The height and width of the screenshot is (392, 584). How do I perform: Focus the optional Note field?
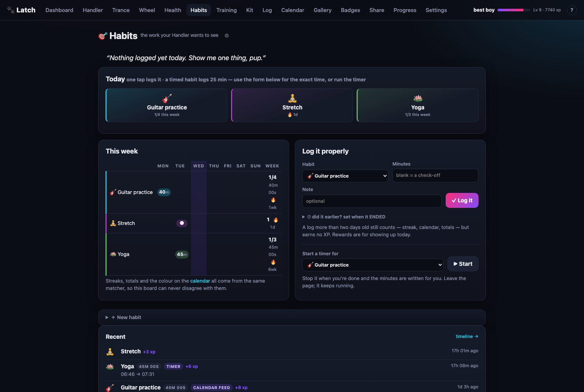(372, 201)
